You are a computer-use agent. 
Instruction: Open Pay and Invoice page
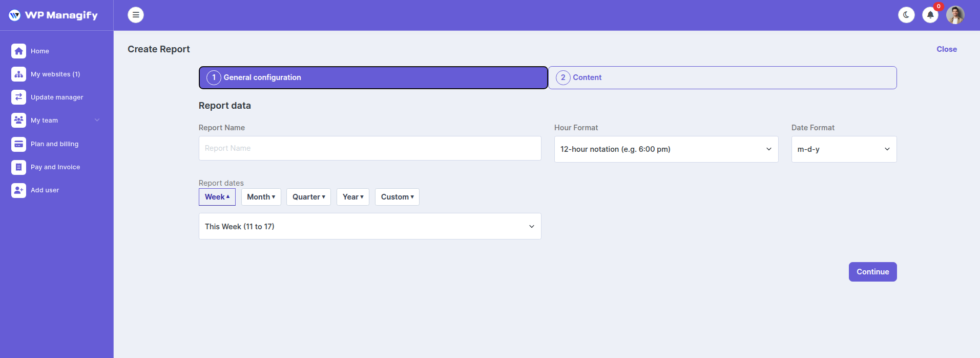pos(55,167)
